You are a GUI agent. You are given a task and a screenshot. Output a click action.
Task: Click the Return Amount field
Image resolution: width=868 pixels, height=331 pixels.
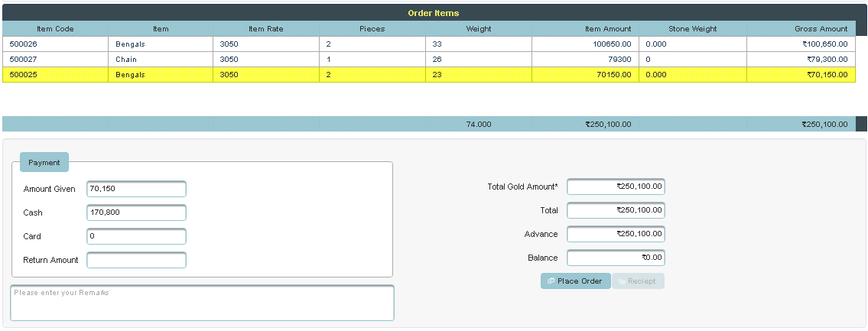click(136, 260)
